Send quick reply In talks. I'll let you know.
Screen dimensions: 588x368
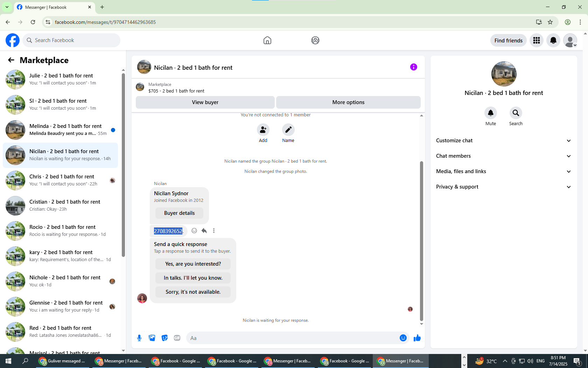[x=193, y=278]
